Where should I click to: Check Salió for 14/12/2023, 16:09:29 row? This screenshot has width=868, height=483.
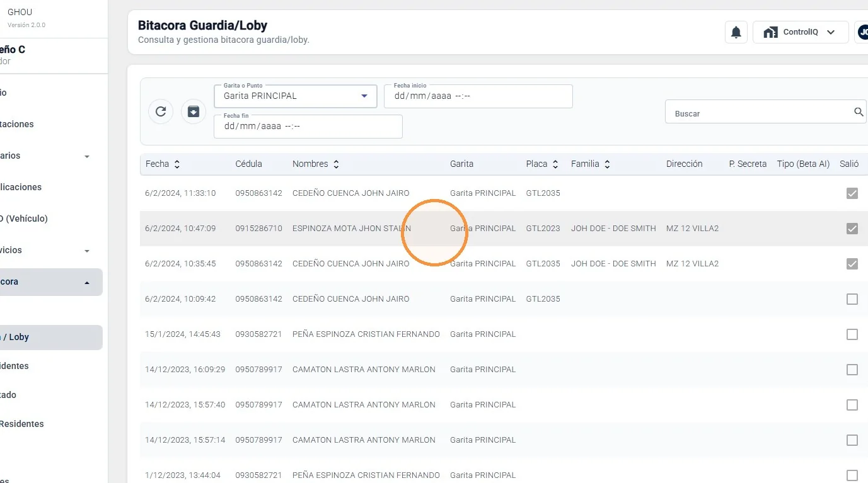pos(852,370)
